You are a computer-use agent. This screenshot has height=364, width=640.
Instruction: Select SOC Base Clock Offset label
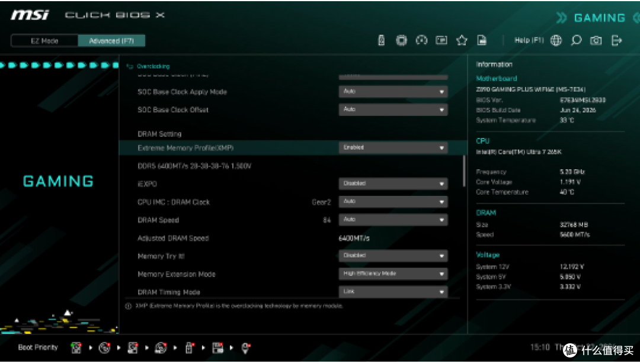(173, 109)
